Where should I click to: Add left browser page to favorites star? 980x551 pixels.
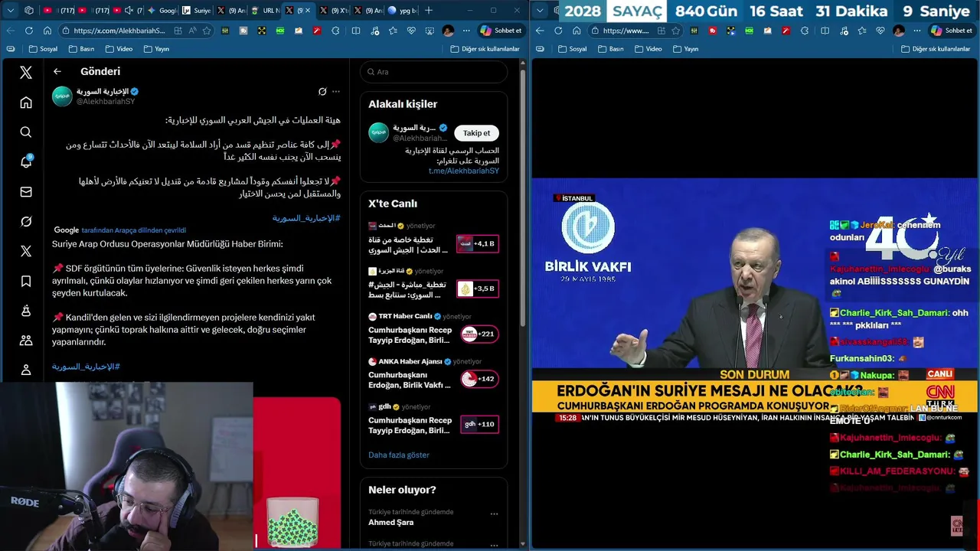click(x=207, y=31)
